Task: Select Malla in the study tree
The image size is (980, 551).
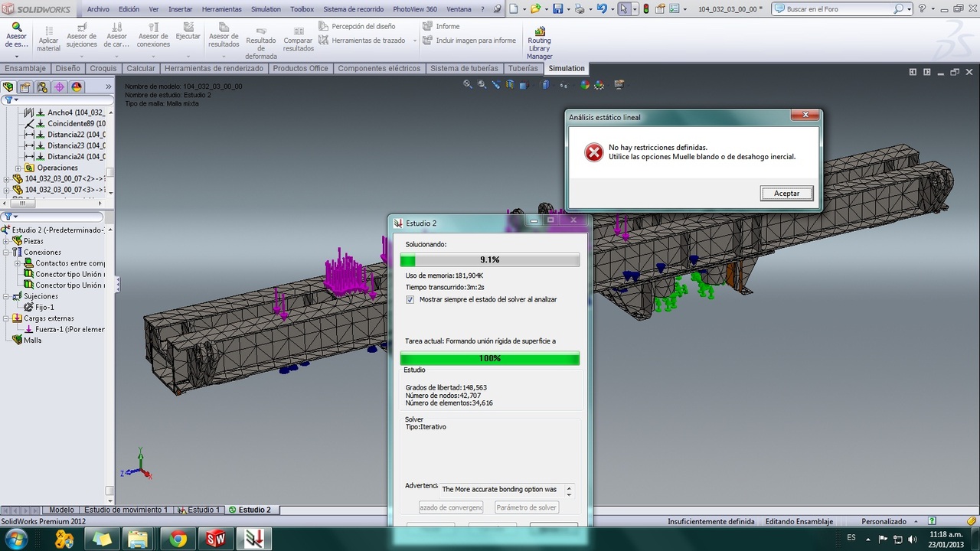Action: [x=27, y=340]
